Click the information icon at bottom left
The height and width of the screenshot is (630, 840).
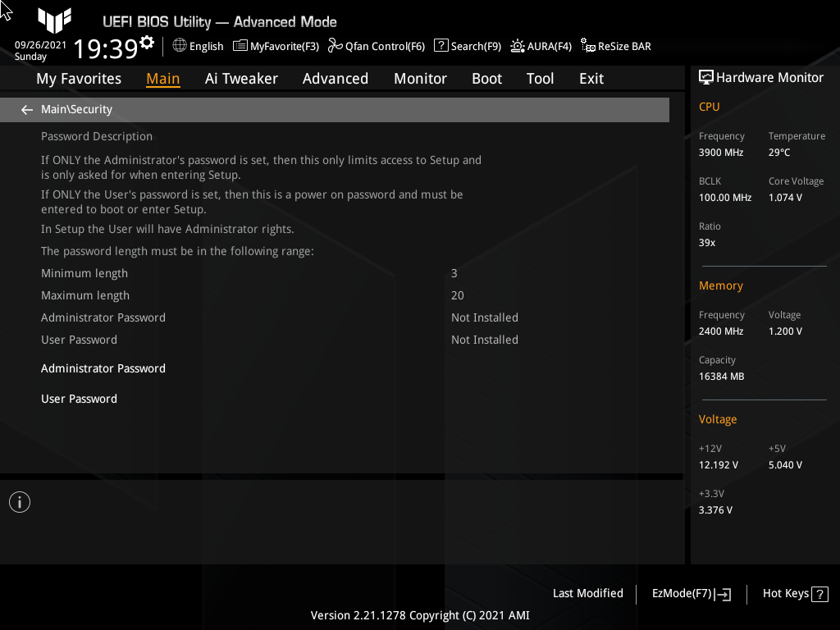(19, 501)
